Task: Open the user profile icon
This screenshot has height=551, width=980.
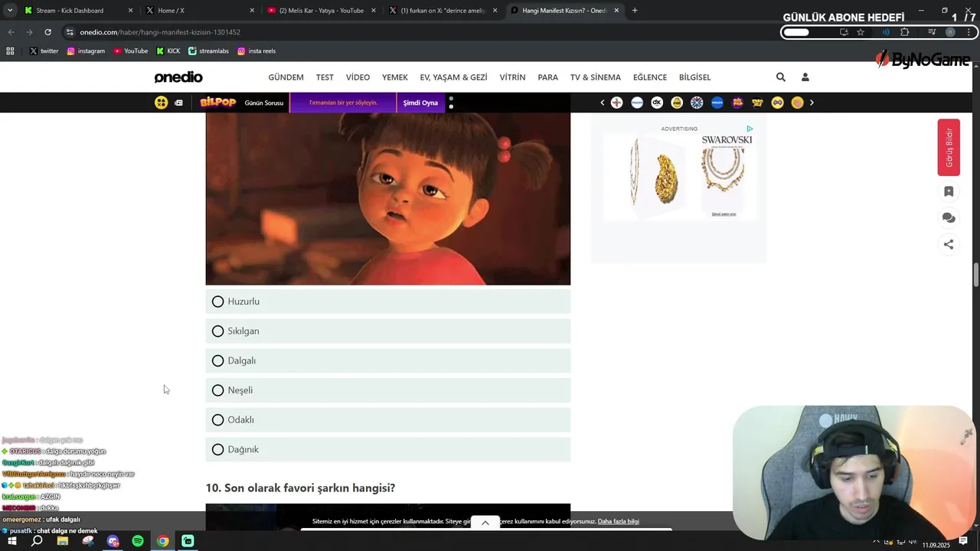Action: 805,77
